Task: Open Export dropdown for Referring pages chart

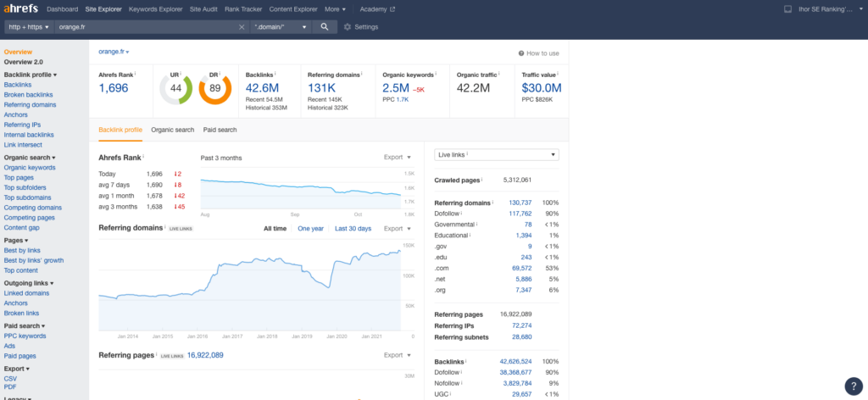Action: [x=398, y=355]
